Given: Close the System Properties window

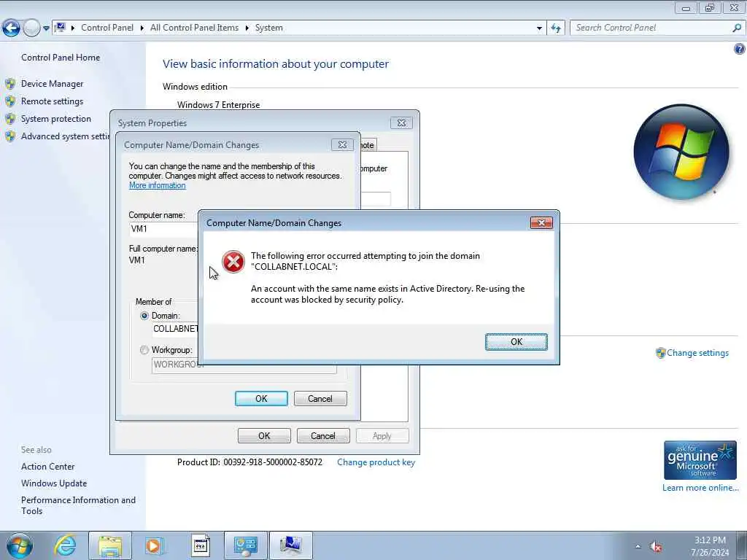Looking at the screenshot, I should (401, 122).
